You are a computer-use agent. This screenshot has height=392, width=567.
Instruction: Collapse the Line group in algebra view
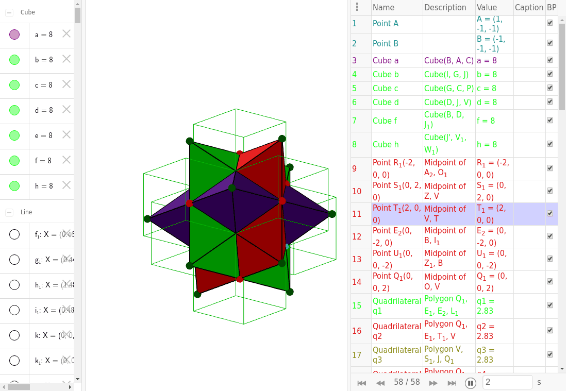click(x=9, y=212)
